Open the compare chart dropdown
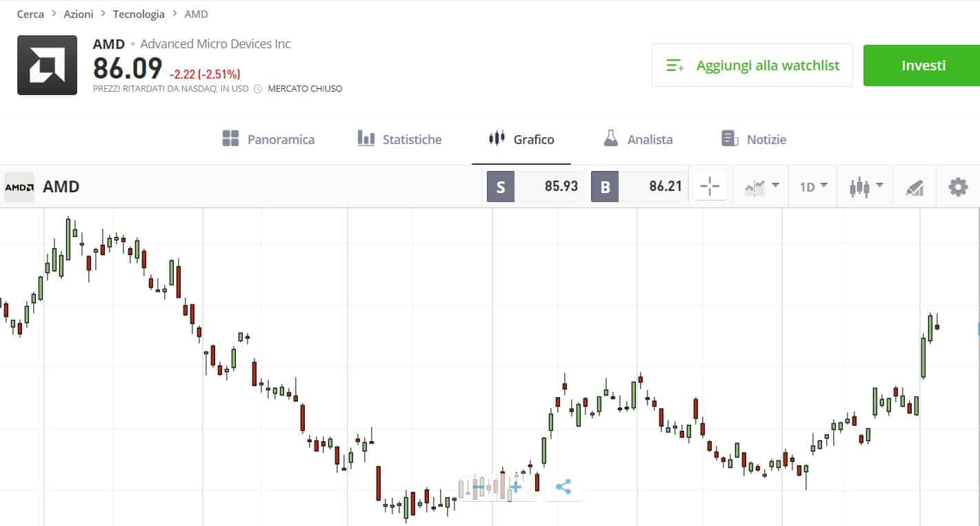Image resolution: width=980 pixels, height=526 pixels. (761, 186)
